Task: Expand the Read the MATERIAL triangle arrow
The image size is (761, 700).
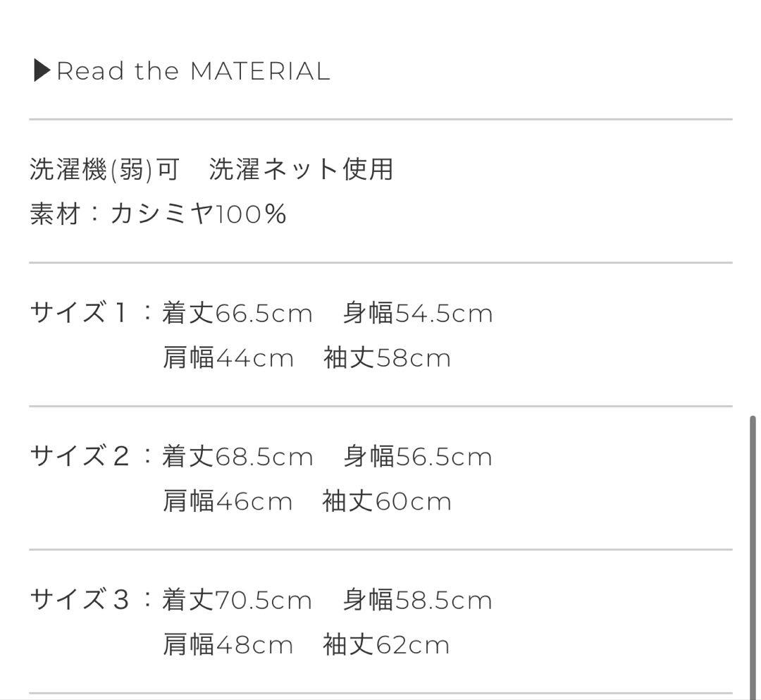Action: (42, 70)
